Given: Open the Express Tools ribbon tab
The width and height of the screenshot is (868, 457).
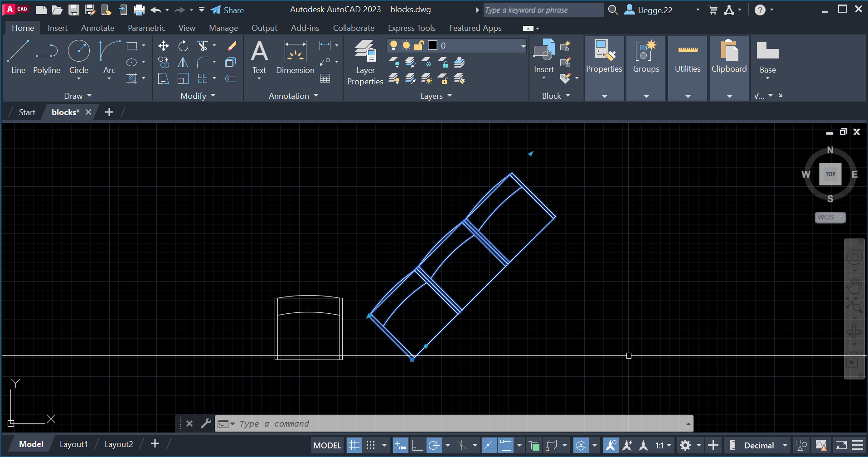Looking at the screenshot, I should (x=412, y=28).
